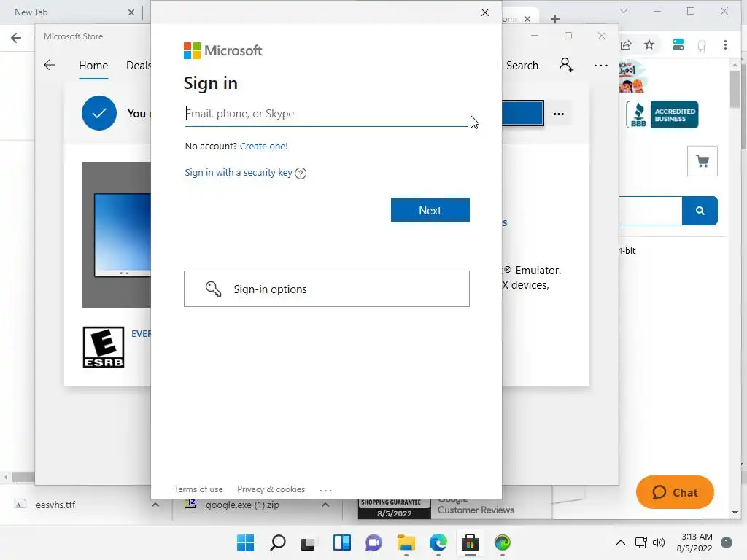Open the notification badge in the tray
The image size is (747, 560).
[727, 542]
